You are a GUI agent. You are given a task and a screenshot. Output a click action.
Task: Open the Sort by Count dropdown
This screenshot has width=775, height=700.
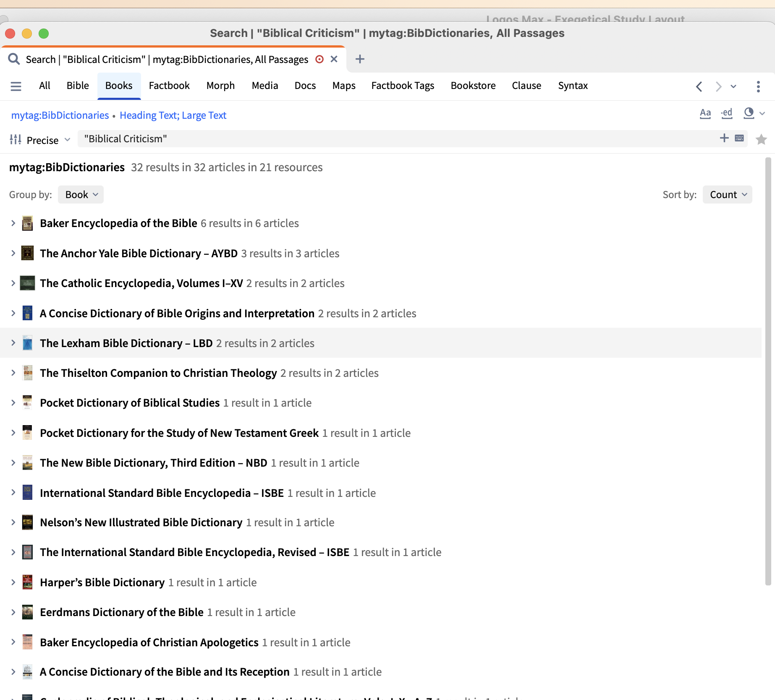[728, 195]
